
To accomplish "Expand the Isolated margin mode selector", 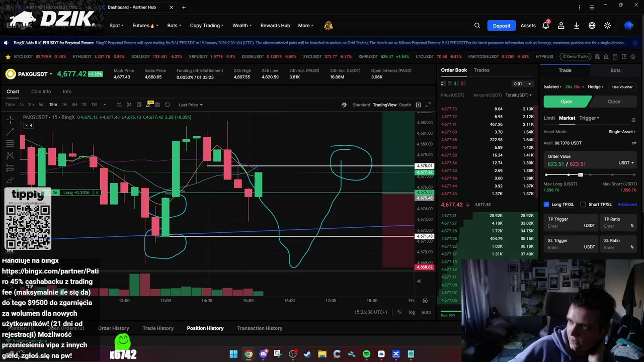I will pyautogui.click(x=552, y=87).
